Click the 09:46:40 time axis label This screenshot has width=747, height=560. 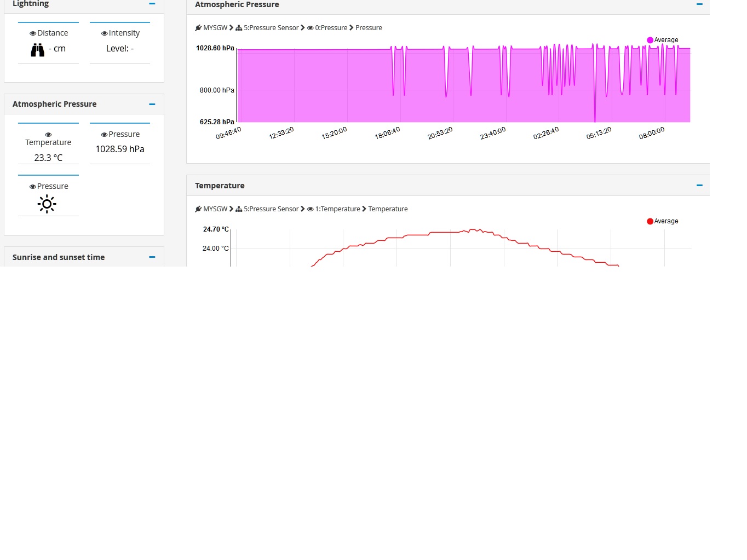pyautogui.click(x=228, y=133)
